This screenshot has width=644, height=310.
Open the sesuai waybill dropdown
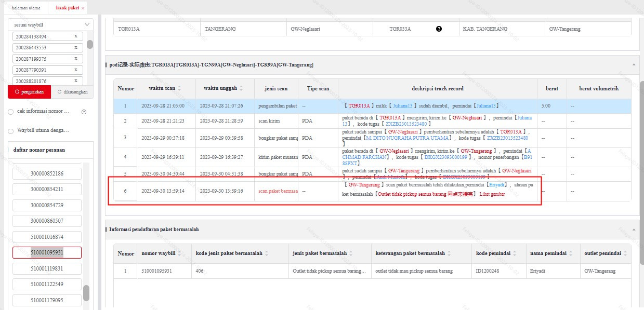(x=50, y=24)
